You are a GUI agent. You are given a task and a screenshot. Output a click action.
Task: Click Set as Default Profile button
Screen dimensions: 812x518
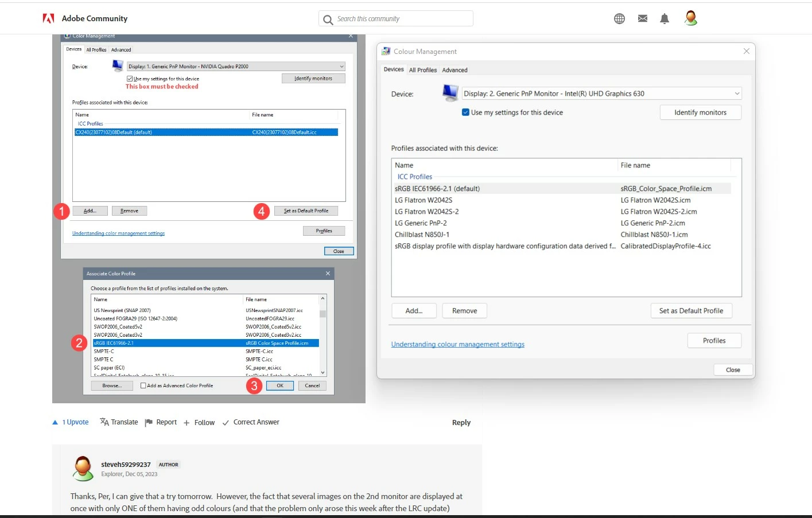691,311
